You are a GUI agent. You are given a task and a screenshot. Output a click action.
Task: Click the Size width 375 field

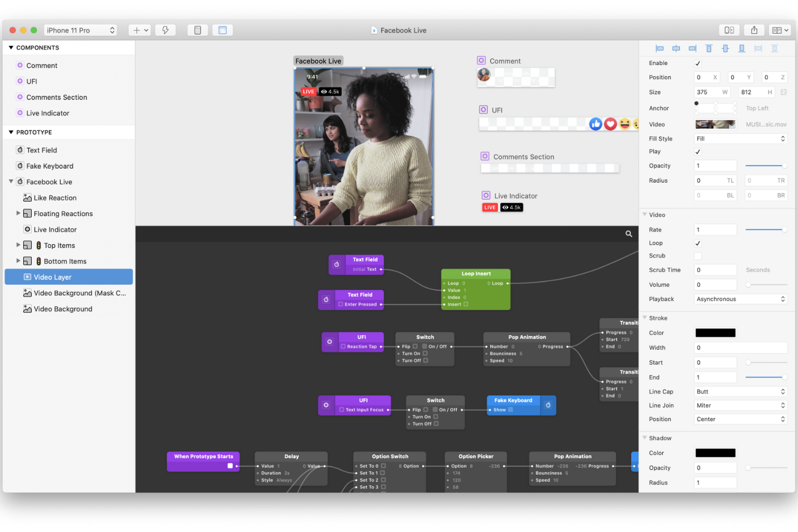713,92
